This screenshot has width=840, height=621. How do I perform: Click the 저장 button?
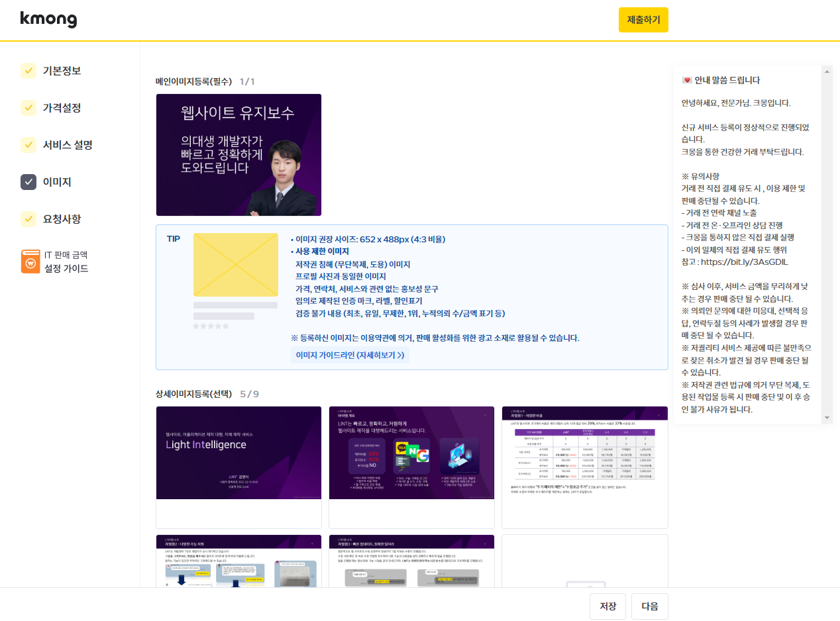607,606
